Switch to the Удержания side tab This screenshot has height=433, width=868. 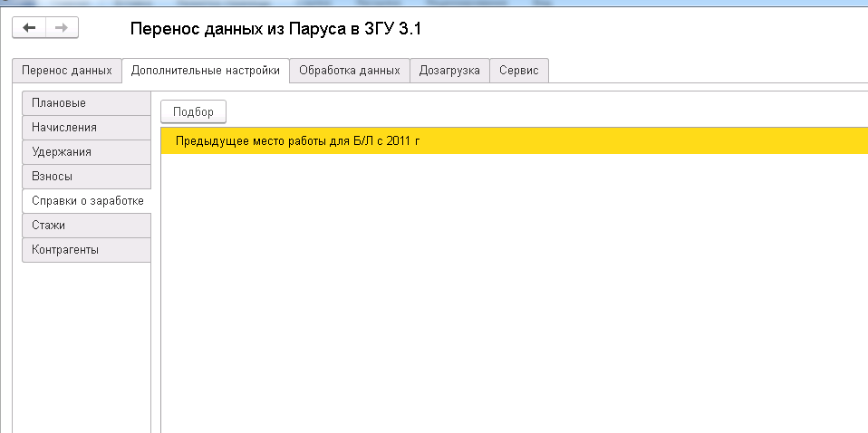(x=86, y=152)
